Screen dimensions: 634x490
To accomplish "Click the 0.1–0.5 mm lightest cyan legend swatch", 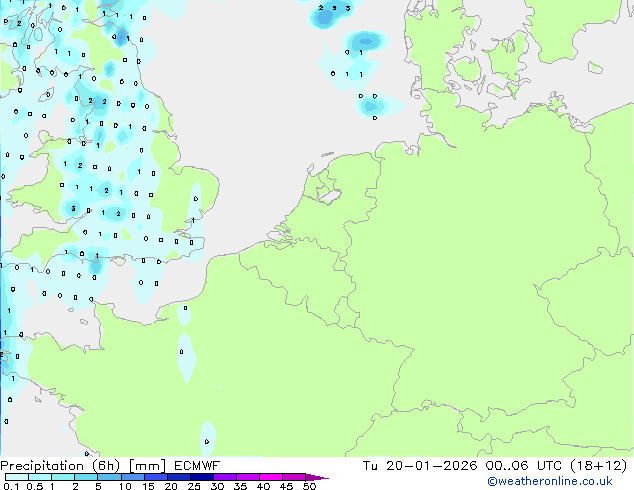I will coord(17,477).
